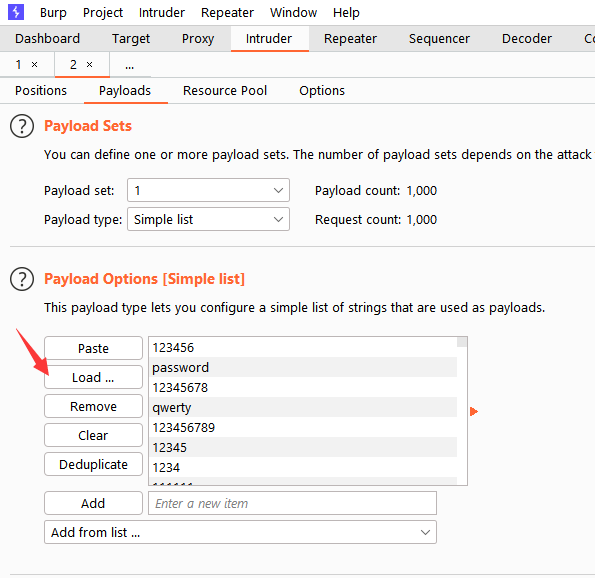Click the orange arrow beside payload list
The width and height of the screenshot is (595, 578).
click(x=474, y=411)
